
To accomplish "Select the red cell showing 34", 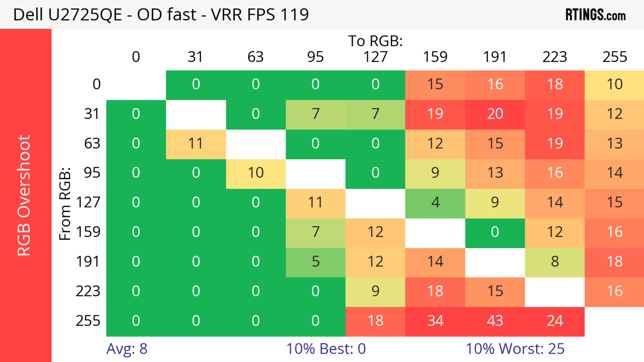I will [x=435, y=321].
